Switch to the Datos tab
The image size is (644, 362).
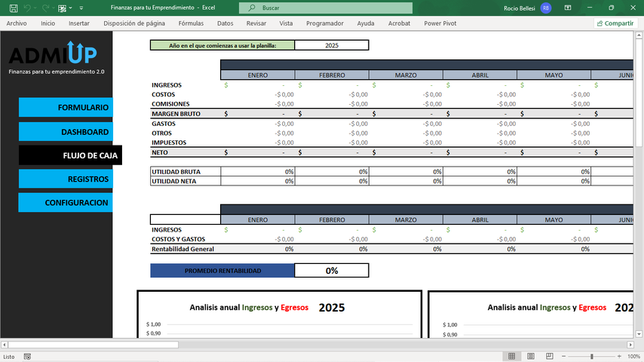[x=225, y=23]
